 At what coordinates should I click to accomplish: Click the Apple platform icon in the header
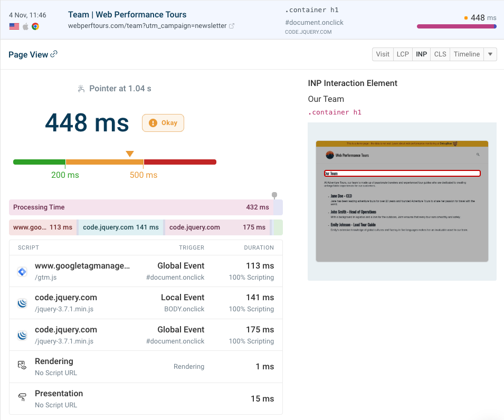(25, 25)
